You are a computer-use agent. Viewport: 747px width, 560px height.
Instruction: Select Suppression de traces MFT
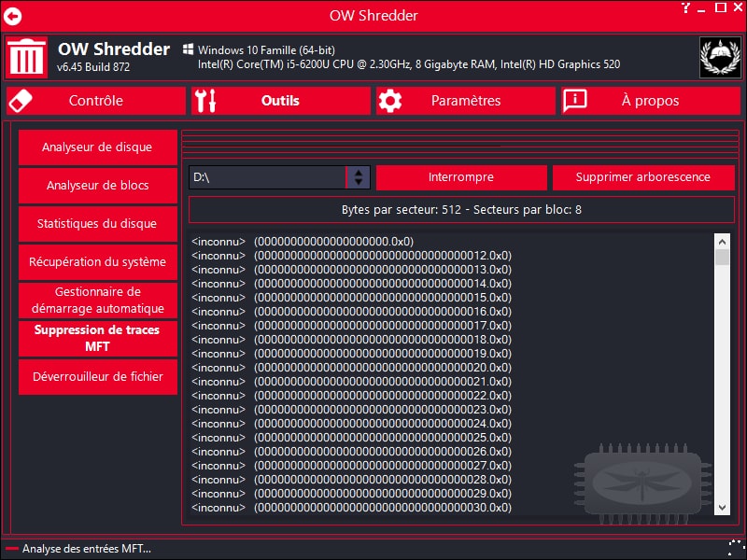coord(98,338)
